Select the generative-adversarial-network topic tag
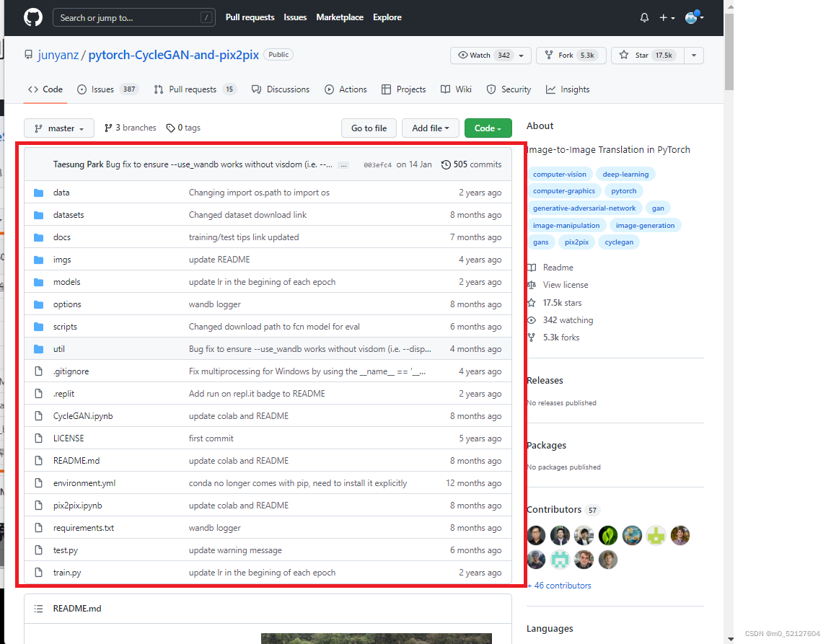 [584, 208]
